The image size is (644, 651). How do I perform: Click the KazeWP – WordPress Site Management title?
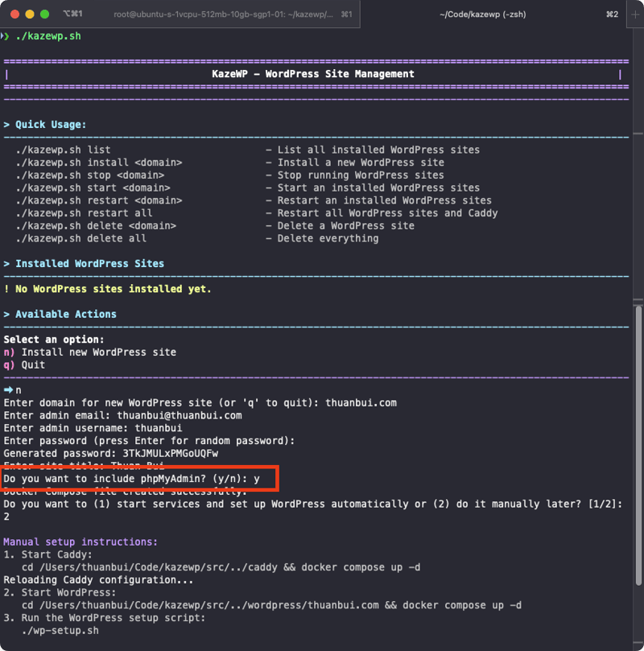tap(313, 74)
